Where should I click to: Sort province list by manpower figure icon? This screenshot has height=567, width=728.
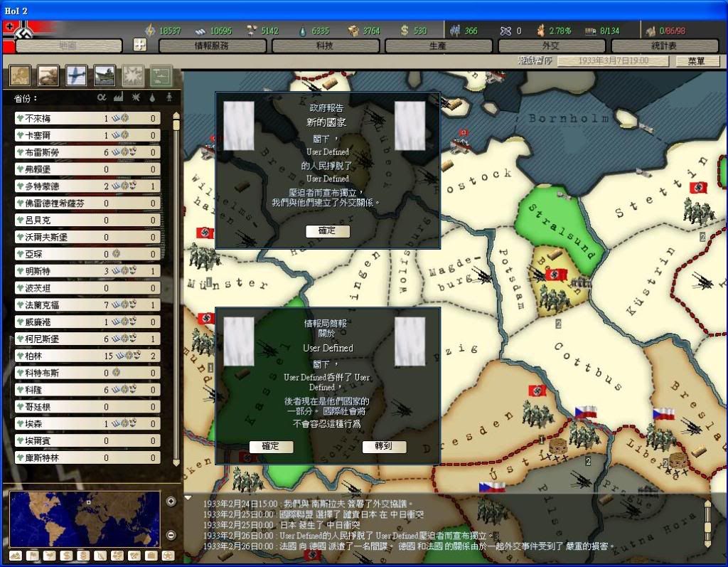click(168, 97)
